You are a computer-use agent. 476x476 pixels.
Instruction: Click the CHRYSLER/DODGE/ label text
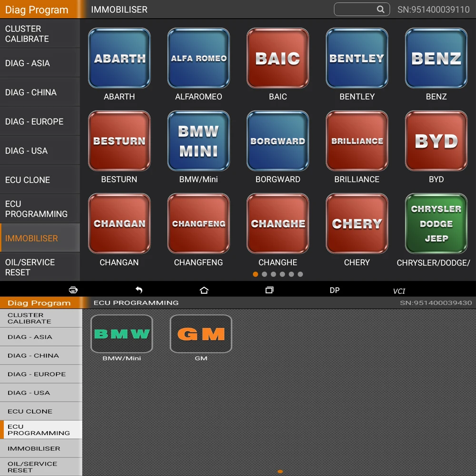(x=434, y=263)
